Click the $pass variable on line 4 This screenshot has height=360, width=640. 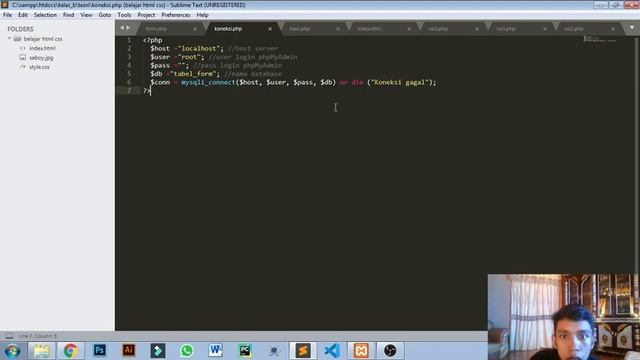[160, 65]
